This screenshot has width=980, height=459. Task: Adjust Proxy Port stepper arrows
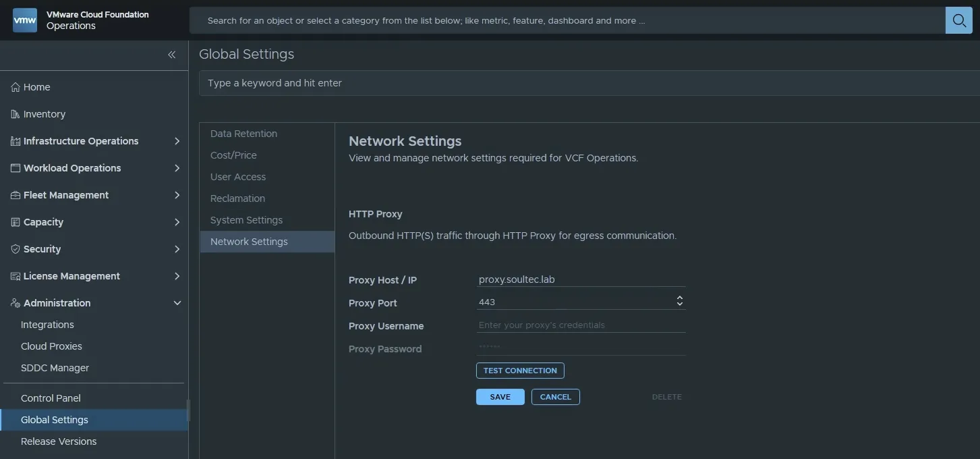tap(679, 301)
